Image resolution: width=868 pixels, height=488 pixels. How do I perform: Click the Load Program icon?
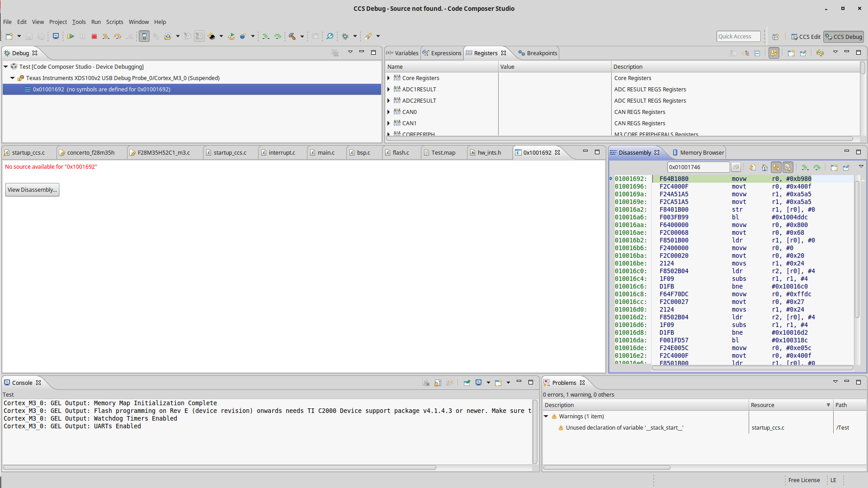tap(168, 36)
